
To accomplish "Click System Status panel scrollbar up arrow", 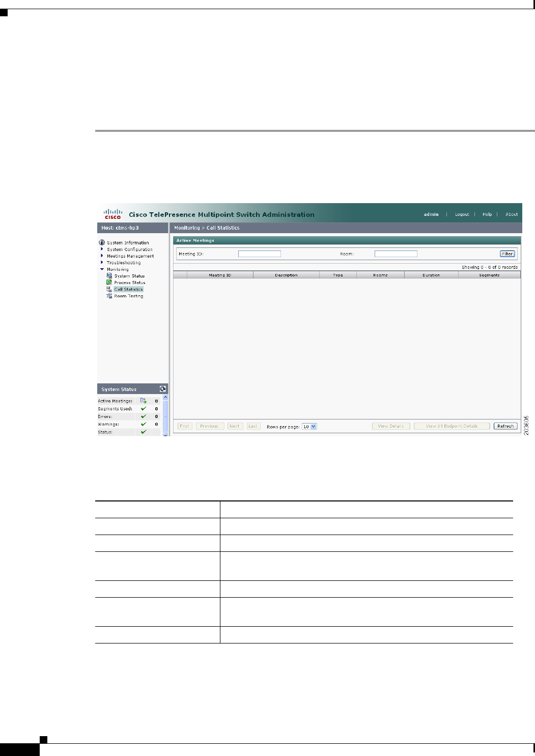I will point(165,397).
